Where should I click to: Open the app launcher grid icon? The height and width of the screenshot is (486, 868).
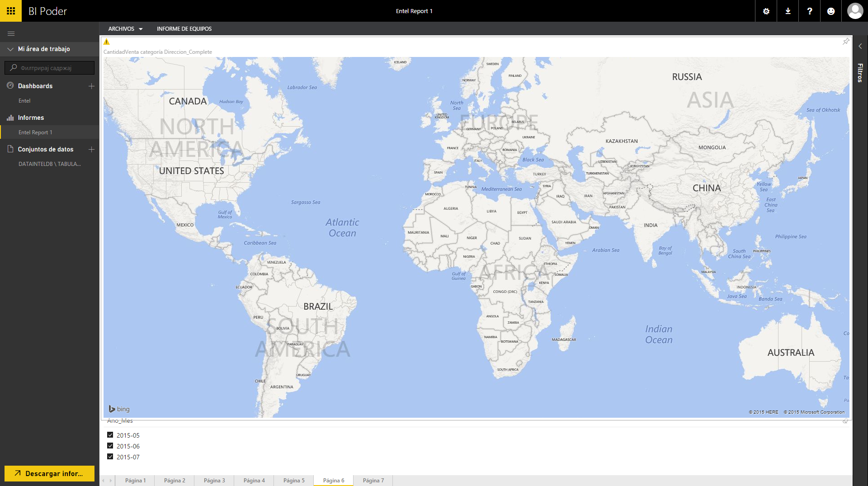pyautogui.click(x=11, y=11)
